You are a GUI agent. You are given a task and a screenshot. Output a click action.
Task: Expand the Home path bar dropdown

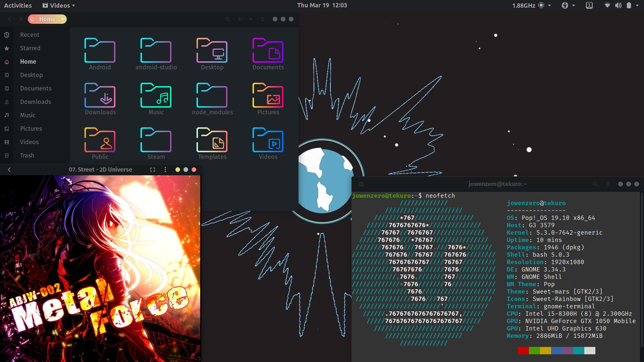[x=62, y=19]
